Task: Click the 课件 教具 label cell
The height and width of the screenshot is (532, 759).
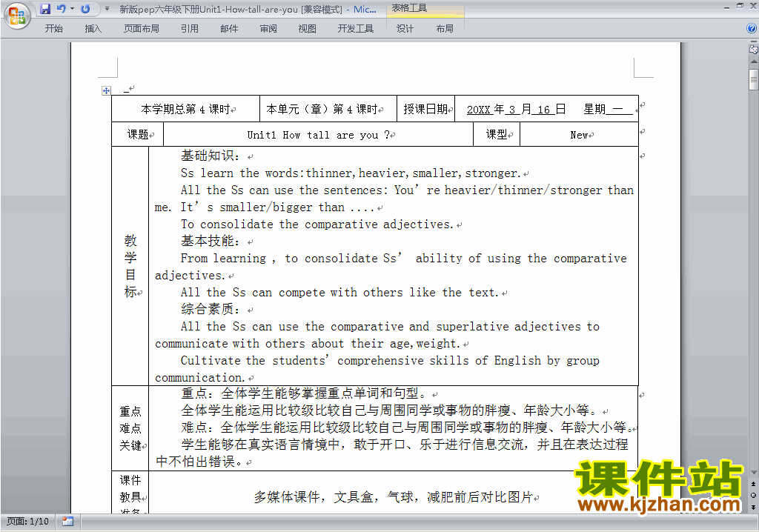Action: 130,492
